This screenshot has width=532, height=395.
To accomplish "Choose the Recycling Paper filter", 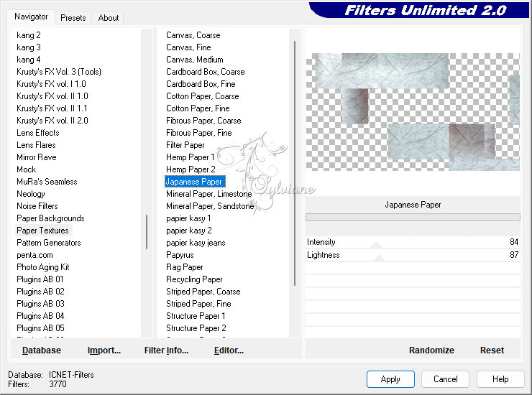I will pos(194,279).
